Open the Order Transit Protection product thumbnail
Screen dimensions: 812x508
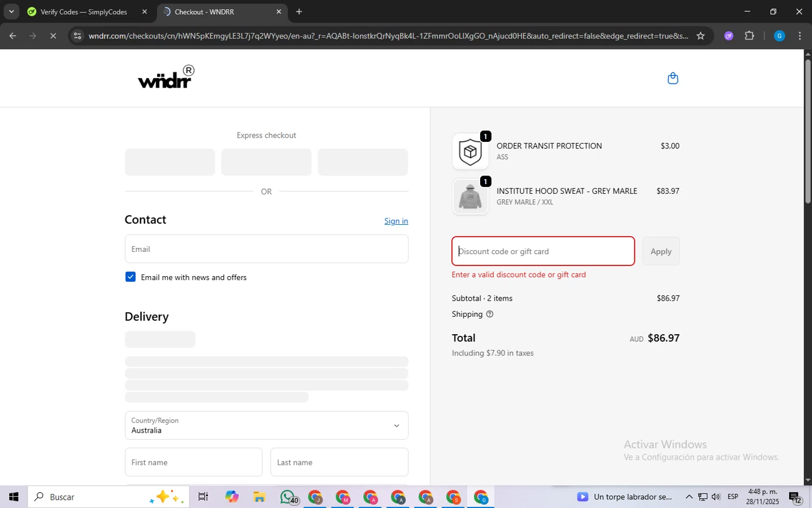point(470,152)
